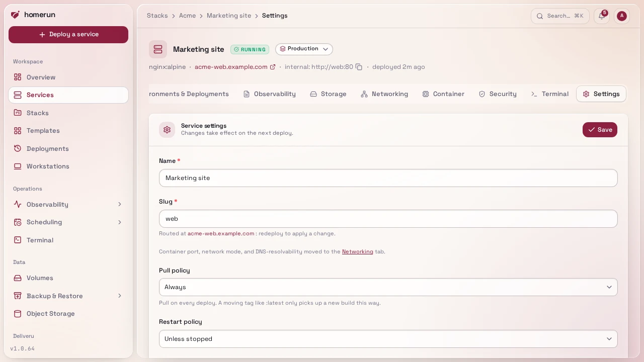Open the Pull policy dropdown
Image resolution: width=644 pixels, height=362 pixels.
(388, 287)
